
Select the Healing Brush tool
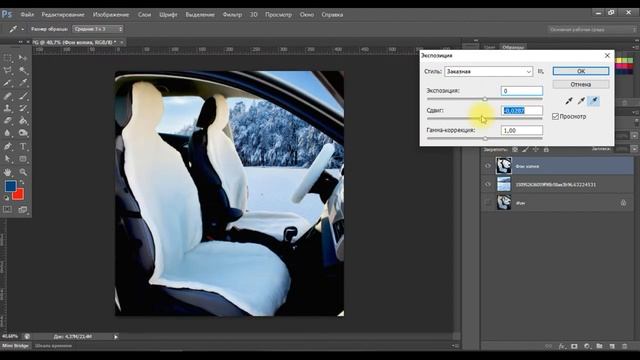click(8, 96)
